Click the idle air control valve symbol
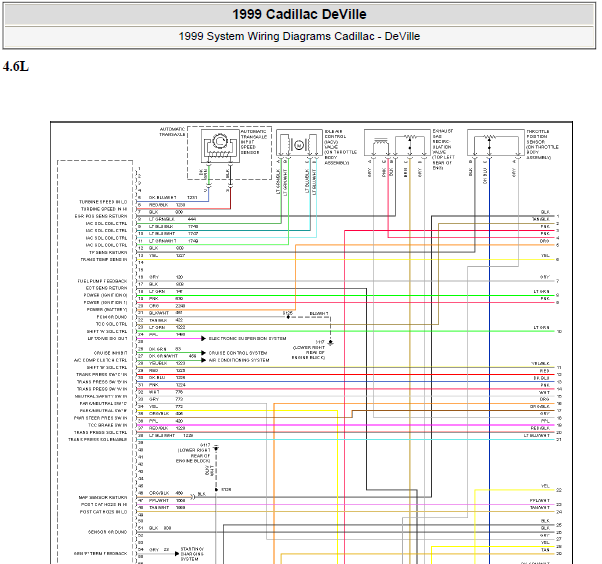602x564 pixels. tap(299, 142)
